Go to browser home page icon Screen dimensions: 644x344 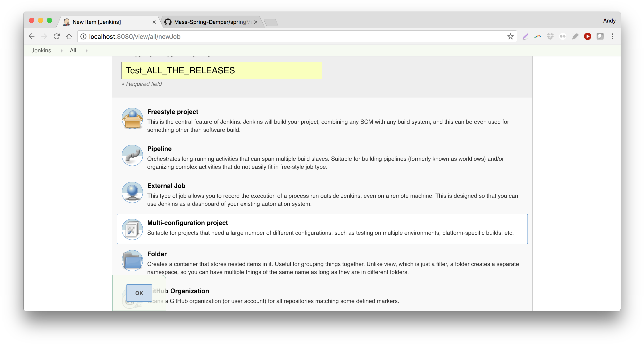(69, 37)
